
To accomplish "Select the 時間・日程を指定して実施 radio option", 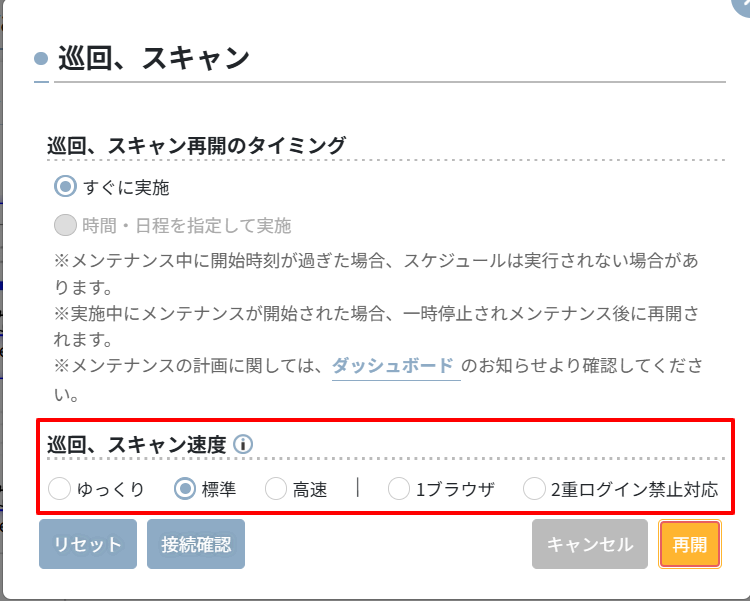I will [x=65, y=225].
